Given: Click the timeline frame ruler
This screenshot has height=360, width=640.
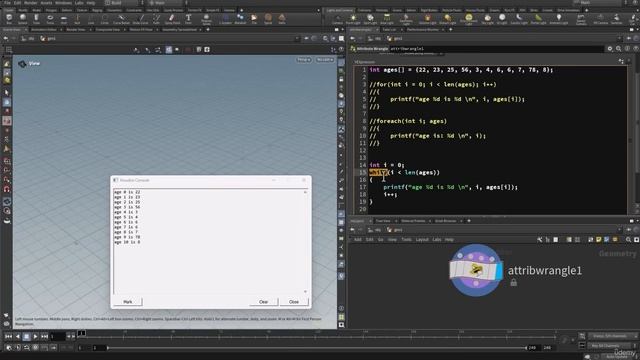Looking at the screenshot, I should click(318, 335).
